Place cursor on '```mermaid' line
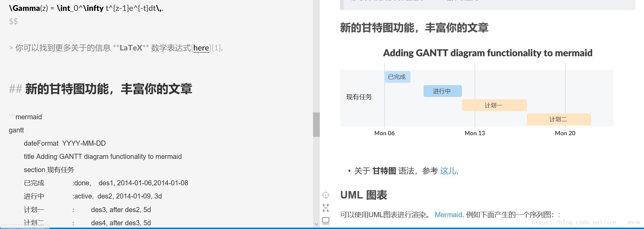The image size is (644, 229). pos(25,117)
